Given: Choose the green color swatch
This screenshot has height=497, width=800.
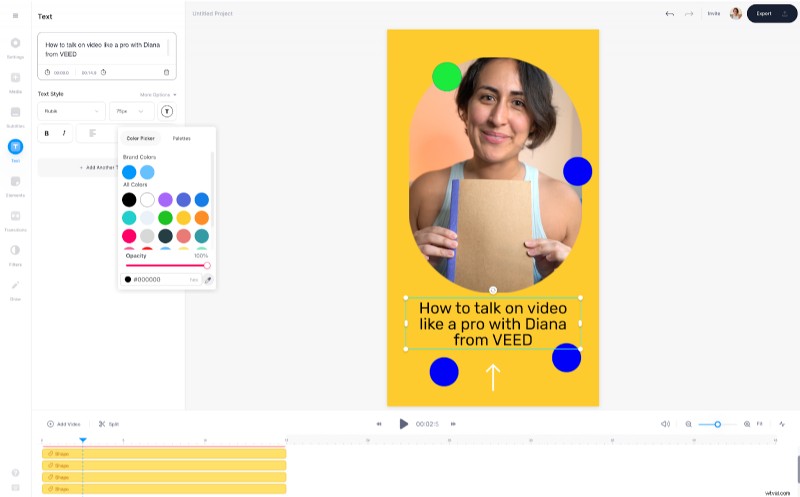Looking at the screenshot, I should [x=165, y=218].
